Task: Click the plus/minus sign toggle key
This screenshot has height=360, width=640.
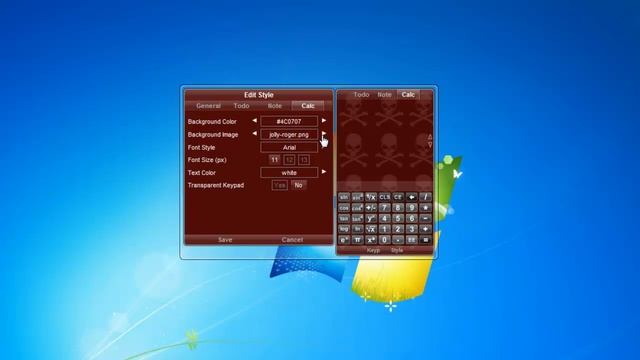Action: [371, 208]
